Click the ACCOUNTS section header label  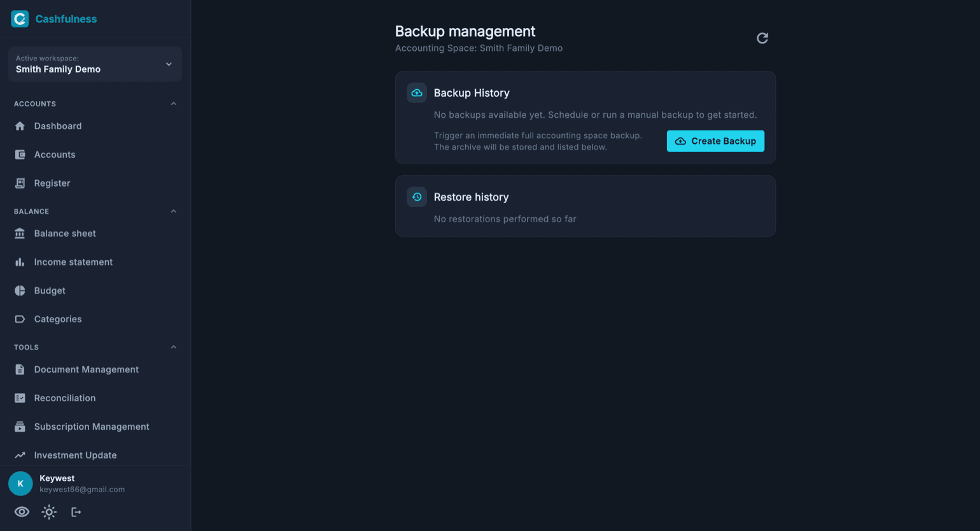click(35, 104)
